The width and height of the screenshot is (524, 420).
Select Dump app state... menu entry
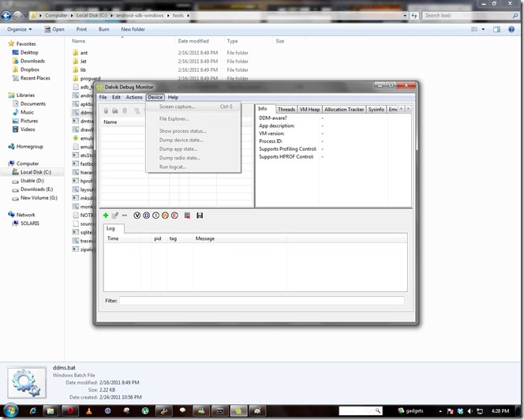[193, 148]
